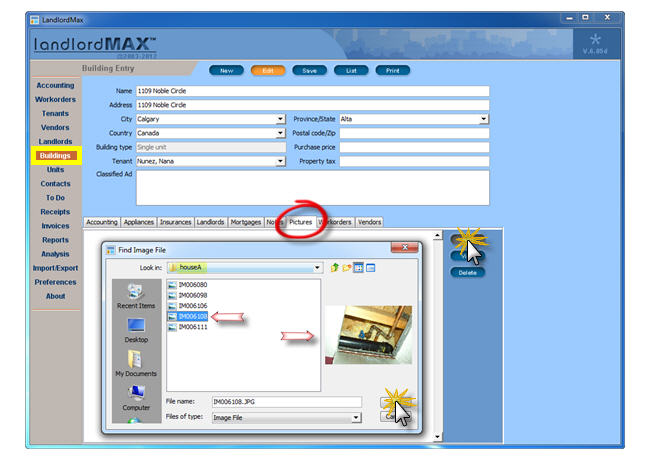Click the Postal code/Zip field
This screenshot has height=460, width=650.
[414, 133]
